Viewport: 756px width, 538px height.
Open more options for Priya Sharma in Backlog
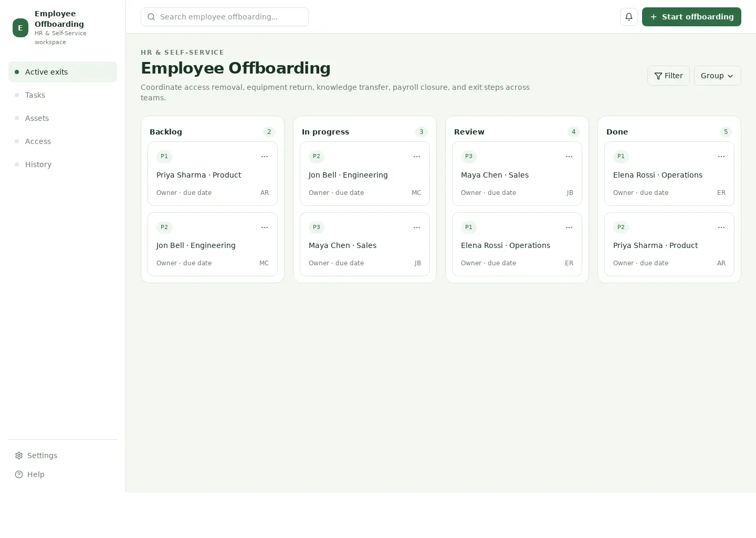[265, 157]
